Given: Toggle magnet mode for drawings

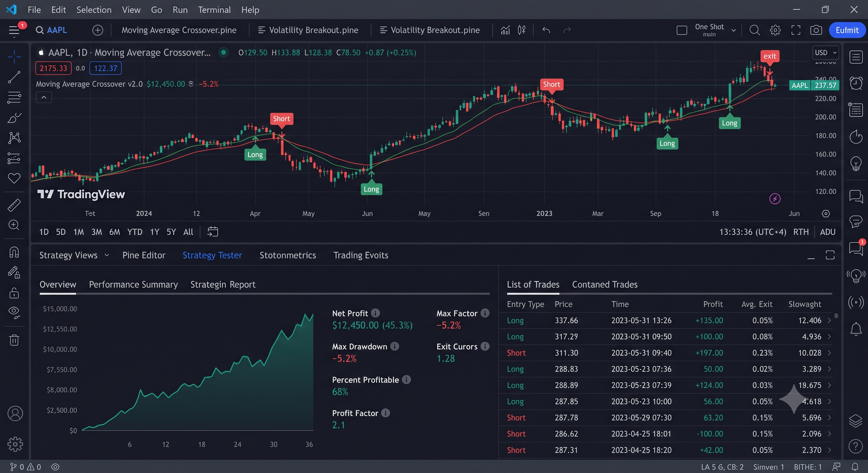Looking at the screenshot, I should 14,252.
